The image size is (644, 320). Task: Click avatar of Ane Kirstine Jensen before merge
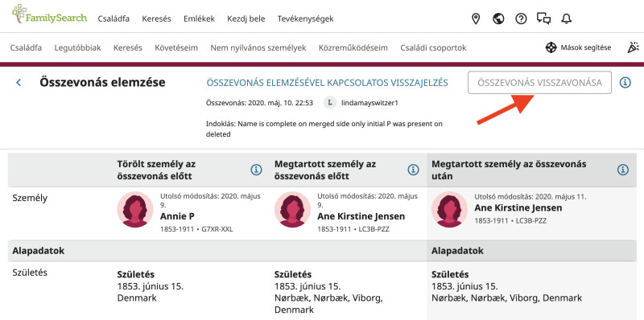[x=292, y=209]
